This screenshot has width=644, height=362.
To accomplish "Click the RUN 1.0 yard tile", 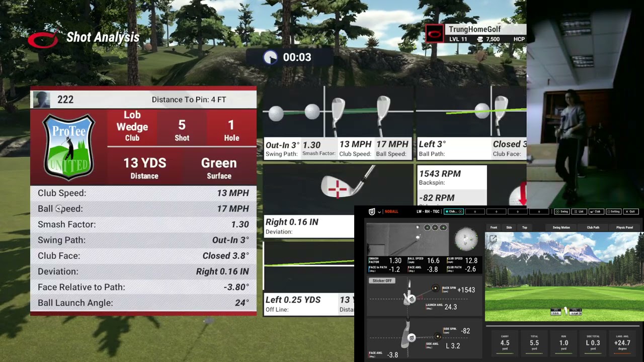I will click(x=564, y=342).
